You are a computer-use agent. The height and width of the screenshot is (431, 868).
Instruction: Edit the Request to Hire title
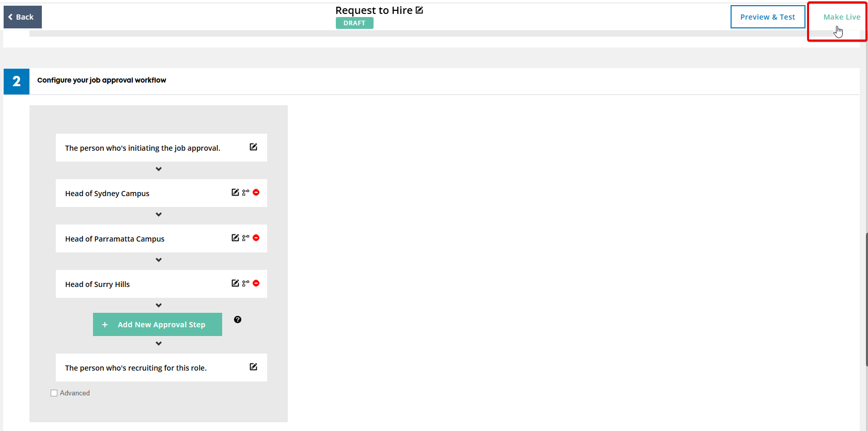[419, 10]
